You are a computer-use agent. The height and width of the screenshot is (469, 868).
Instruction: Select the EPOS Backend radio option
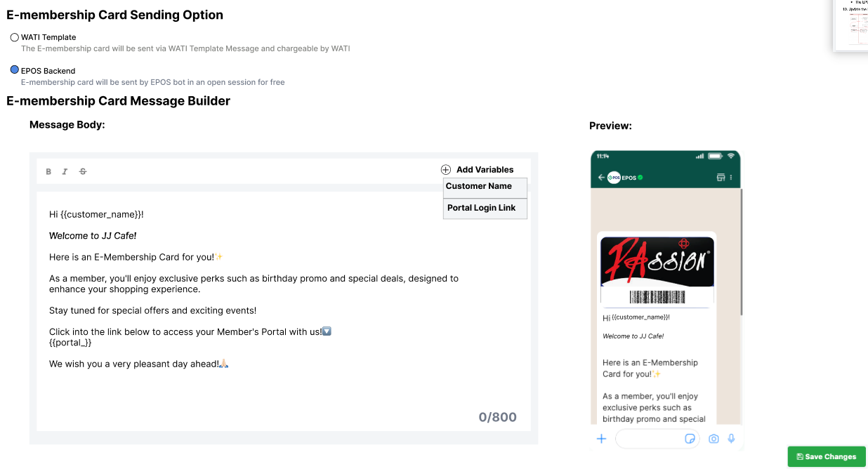(15, 70)
